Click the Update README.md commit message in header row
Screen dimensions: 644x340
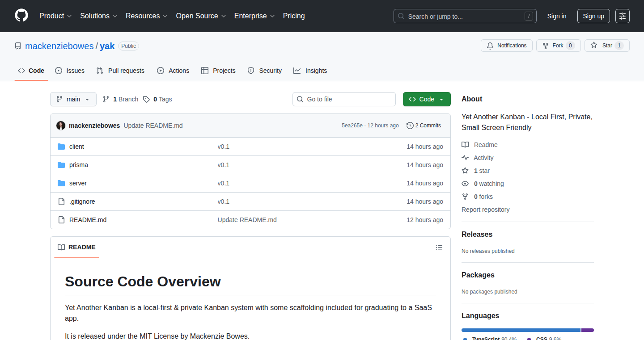pos(153,126)
